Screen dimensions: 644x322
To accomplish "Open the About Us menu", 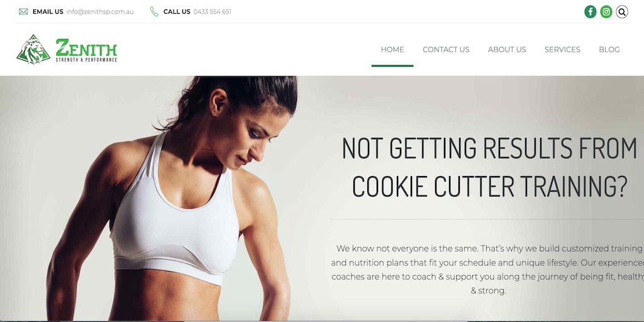I will tap(507, 50).
